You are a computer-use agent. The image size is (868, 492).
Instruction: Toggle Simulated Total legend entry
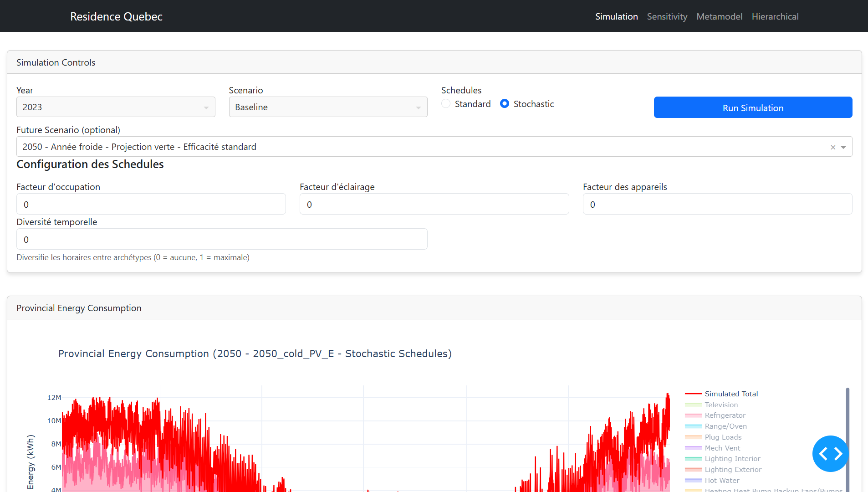point(721,394)
